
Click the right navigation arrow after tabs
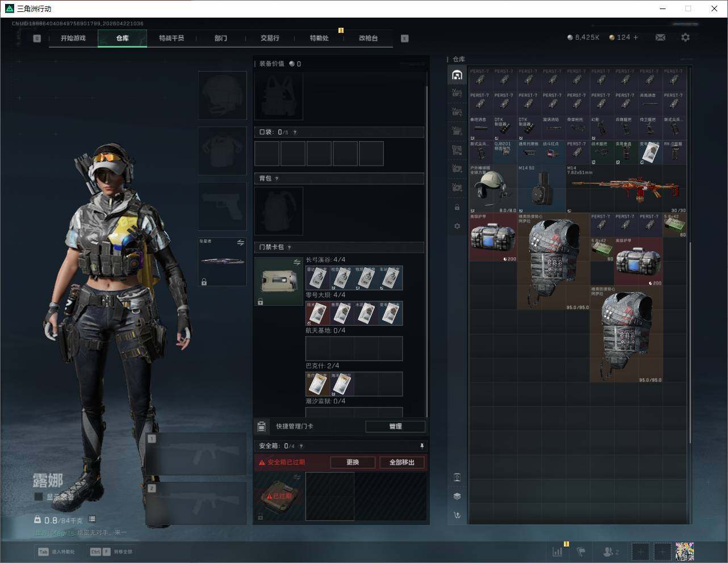[x=405, y=39]
